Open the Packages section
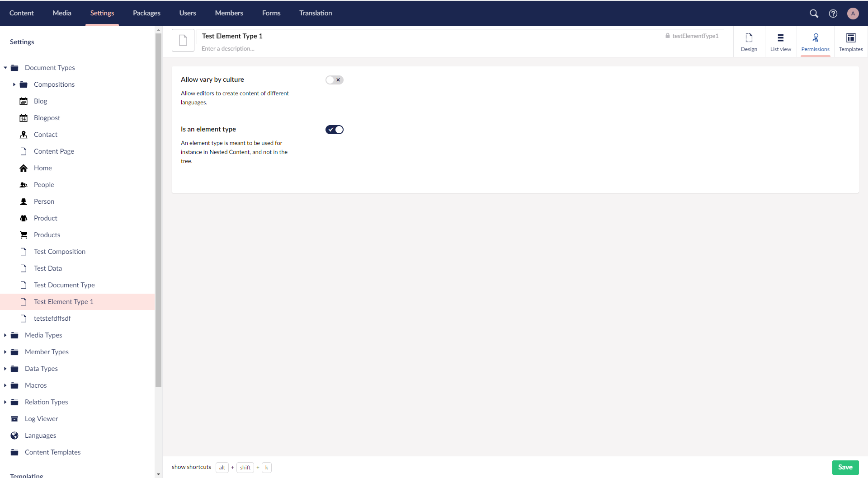Image resolution: width=868 pixels, height=478 pixels. (146, 13)
